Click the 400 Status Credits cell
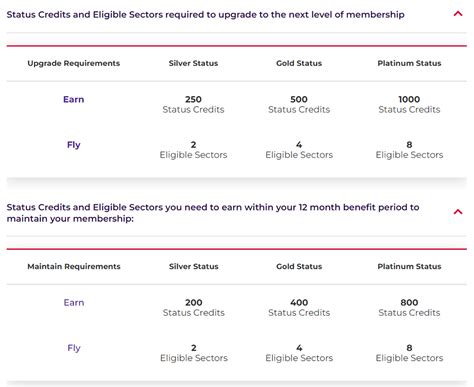 click(299, 308)
